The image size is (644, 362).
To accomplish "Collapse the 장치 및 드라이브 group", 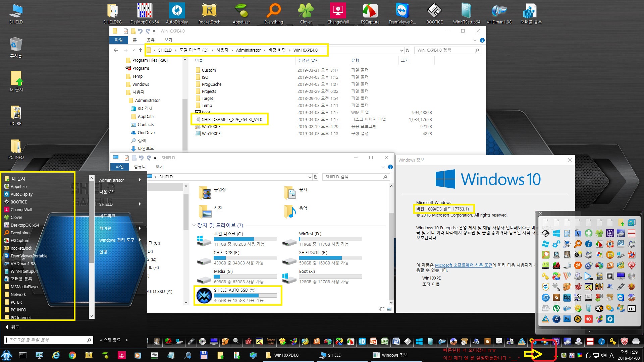I will pos(194,225).
